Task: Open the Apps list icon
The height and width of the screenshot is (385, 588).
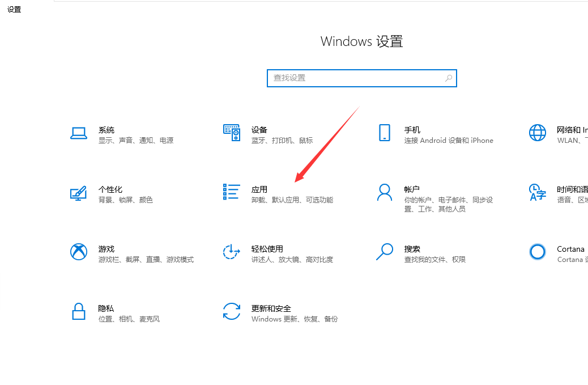Action: 232,192
